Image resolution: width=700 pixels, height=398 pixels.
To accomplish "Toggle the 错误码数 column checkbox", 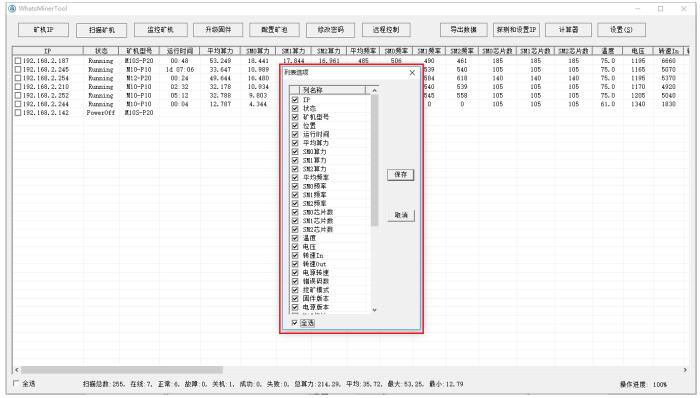I will click(x=295, y=281).
